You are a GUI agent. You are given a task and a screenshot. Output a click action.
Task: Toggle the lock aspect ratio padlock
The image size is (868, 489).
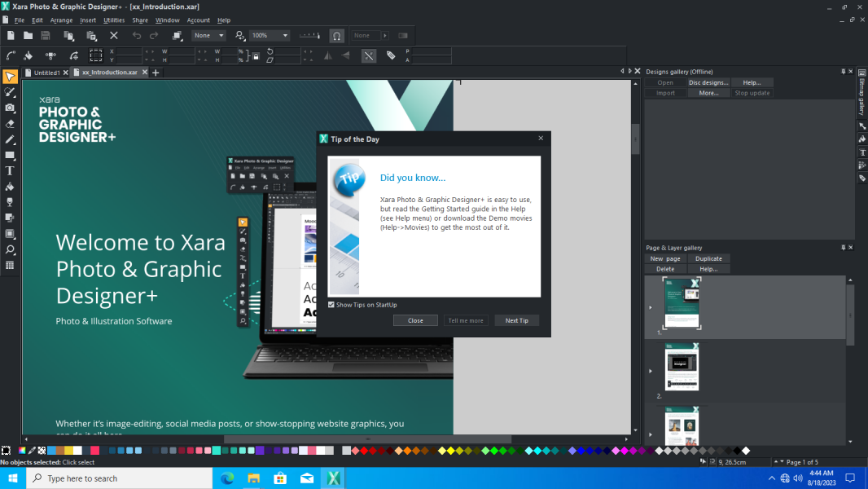point(256,55)
